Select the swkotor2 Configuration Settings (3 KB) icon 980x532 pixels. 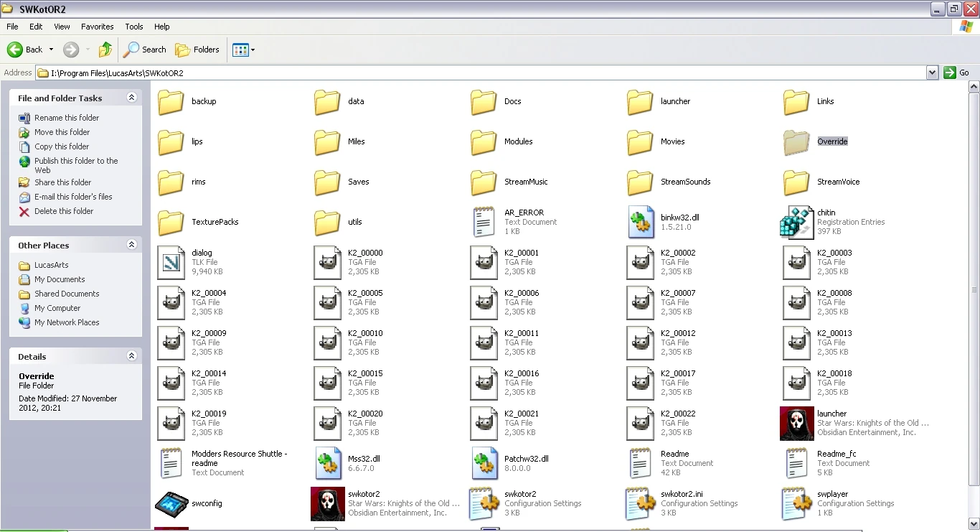click(484, 504)
